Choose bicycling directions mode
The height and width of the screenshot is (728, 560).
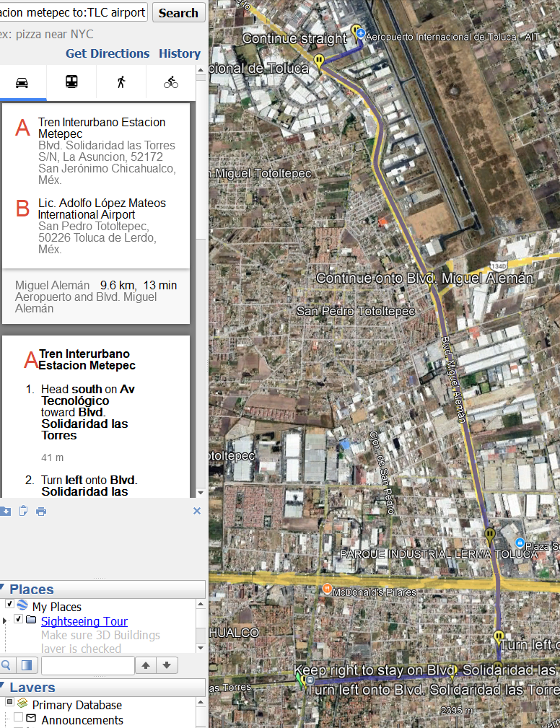tap(170, 82)
